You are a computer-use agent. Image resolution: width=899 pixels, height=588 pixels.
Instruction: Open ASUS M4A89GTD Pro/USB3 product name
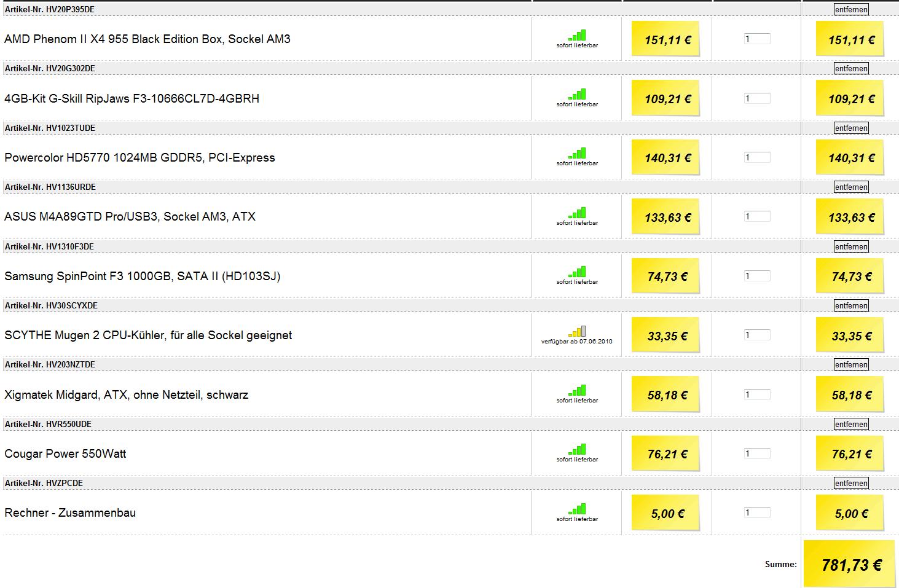(130, 216)
